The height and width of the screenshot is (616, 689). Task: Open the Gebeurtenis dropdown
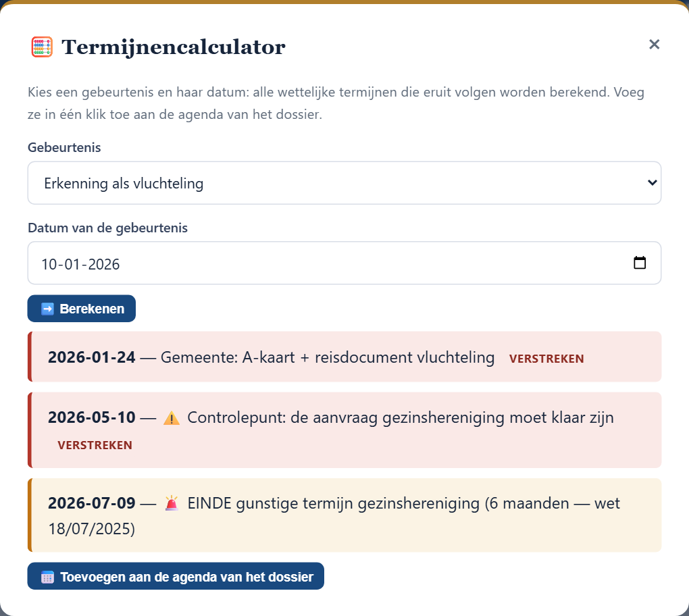tap(344, 183)
